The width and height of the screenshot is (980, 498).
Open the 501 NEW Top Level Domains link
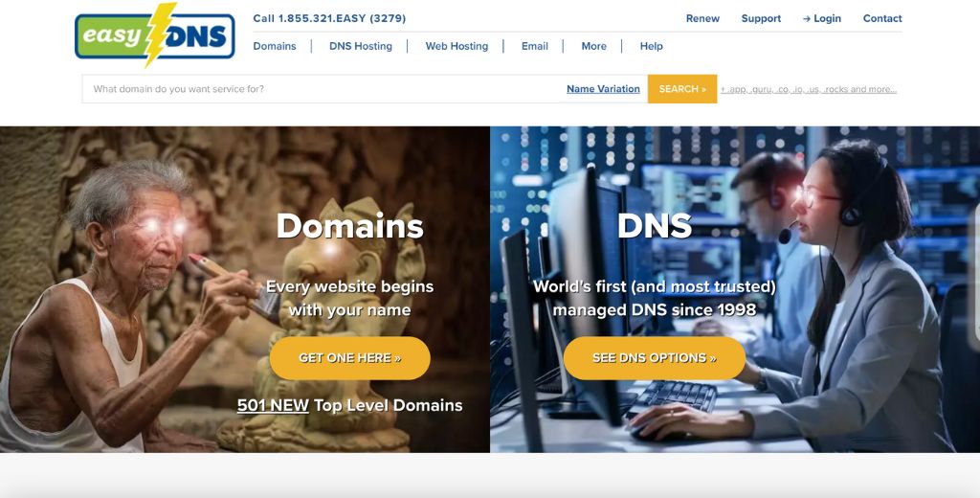click(x=350, y=405)
